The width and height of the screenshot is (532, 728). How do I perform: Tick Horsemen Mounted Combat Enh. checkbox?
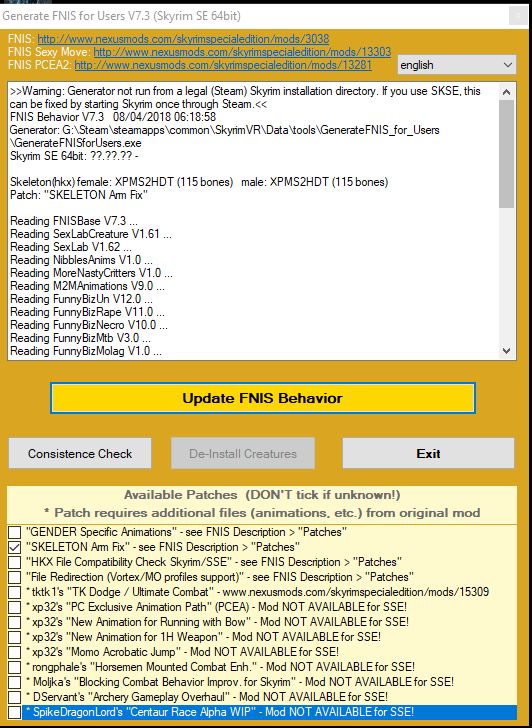tap(15, 667)
